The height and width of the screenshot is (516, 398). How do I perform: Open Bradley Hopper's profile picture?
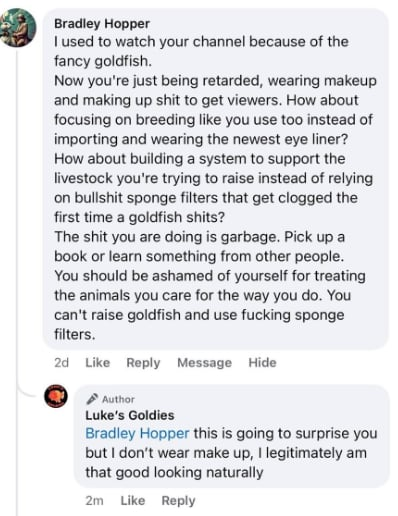(17, 27)
